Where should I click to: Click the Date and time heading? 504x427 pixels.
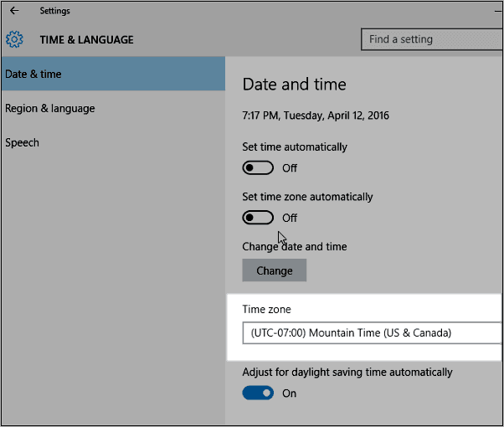294,85
